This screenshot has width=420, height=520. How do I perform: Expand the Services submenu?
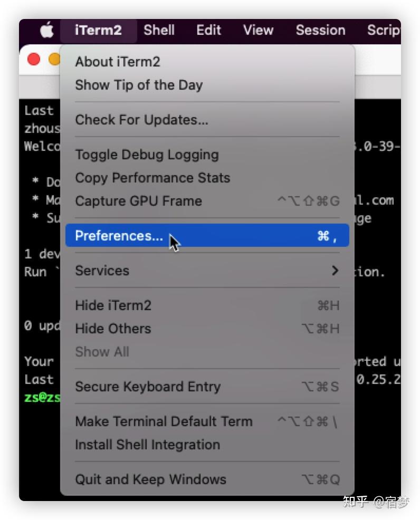[x=207, y=271]
